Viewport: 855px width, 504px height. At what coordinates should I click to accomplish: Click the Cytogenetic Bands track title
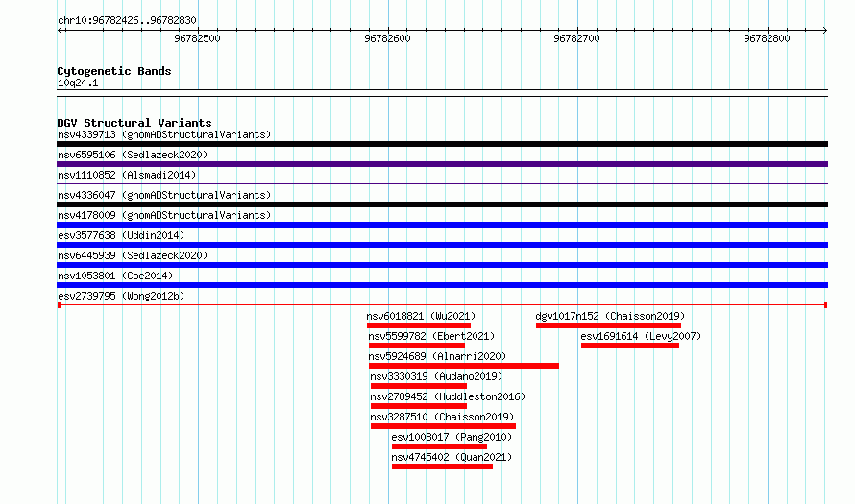[114, 71]
